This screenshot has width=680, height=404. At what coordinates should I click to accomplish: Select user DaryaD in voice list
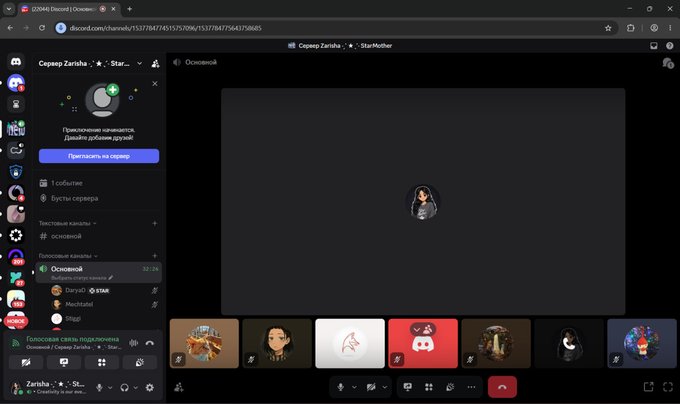[x=104, y=290]
